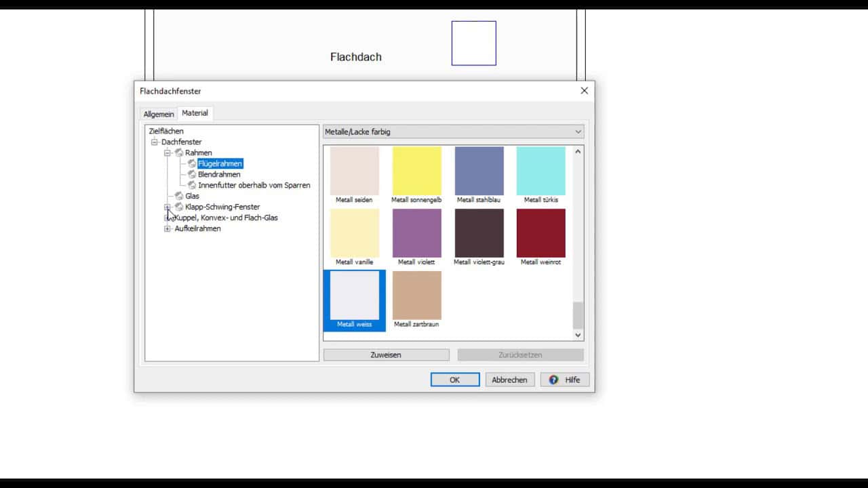
Task: Click the Klapp-Schwing-Fenster node icon
Action: pyautogui.click(x=179, y=207)
